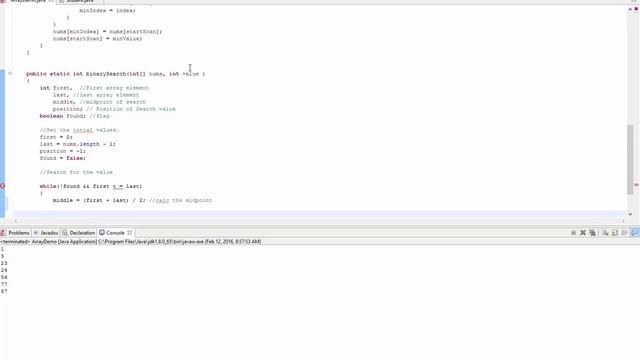Click 'nums[minIndex] = nums[startScan];' line
The height and width of the screenshot is (360, 640).
[x=107, y=31]
